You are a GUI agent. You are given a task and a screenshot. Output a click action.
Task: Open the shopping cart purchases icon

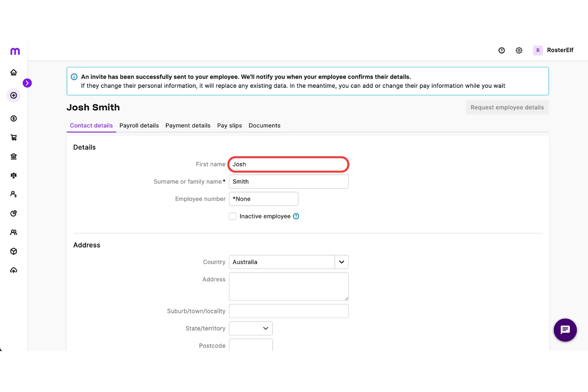click(14, 138)
